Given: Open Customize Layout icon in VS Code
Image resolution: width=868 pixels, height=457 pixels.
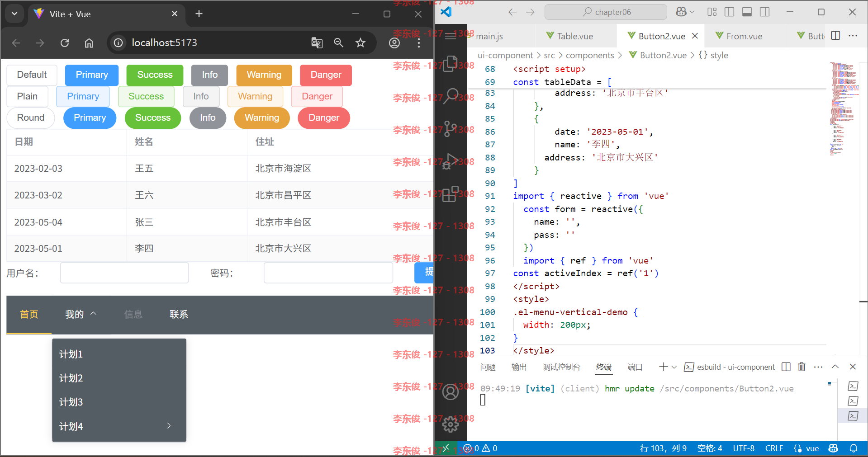Looking at the screenshot, I should (712, 12).
